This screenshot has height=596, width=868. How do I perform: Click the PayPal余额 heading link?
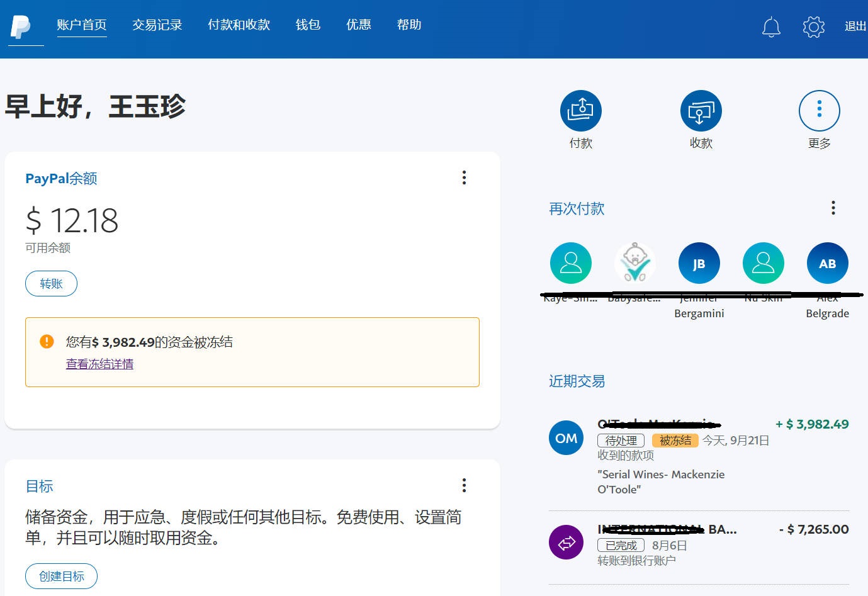pyautogui.click(x=61, y=178)
